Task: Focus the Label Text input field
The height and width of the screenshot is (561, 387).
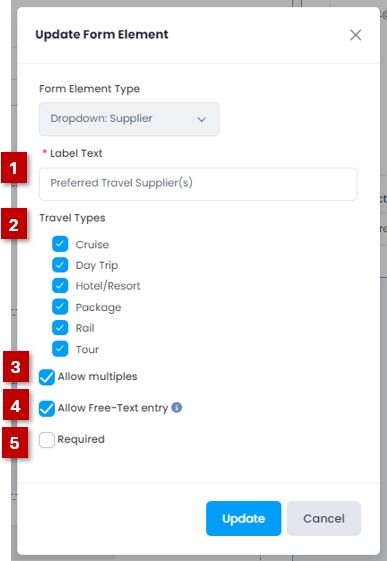Action: click(x=198, y=184)
